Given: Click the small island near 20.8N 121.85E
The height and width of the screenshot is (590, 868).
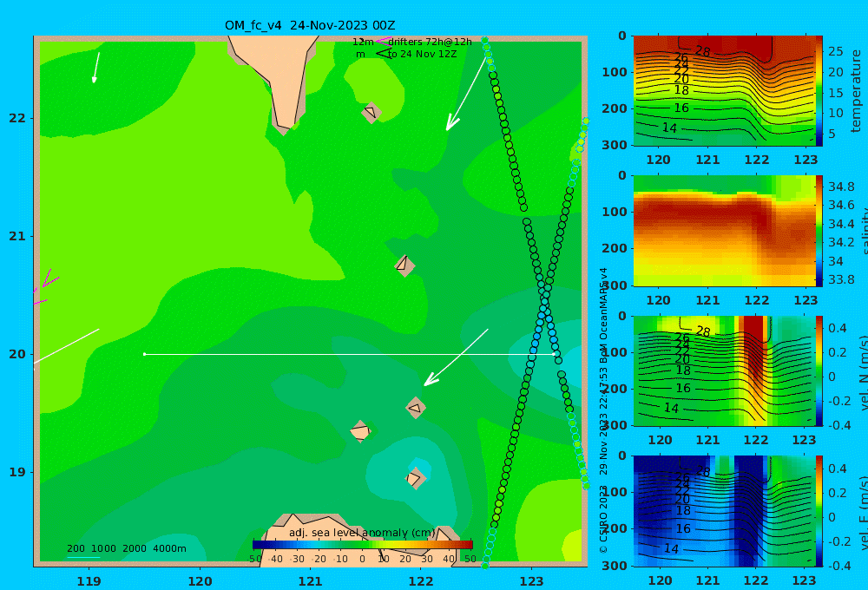Looking at the screenshot, I should [x=404, y=265].
